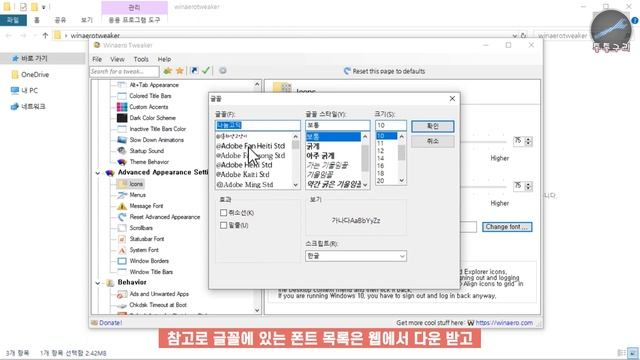
Task: Switch to Explorer's 공유 ribbon tab
Action: tap(60, 20)
